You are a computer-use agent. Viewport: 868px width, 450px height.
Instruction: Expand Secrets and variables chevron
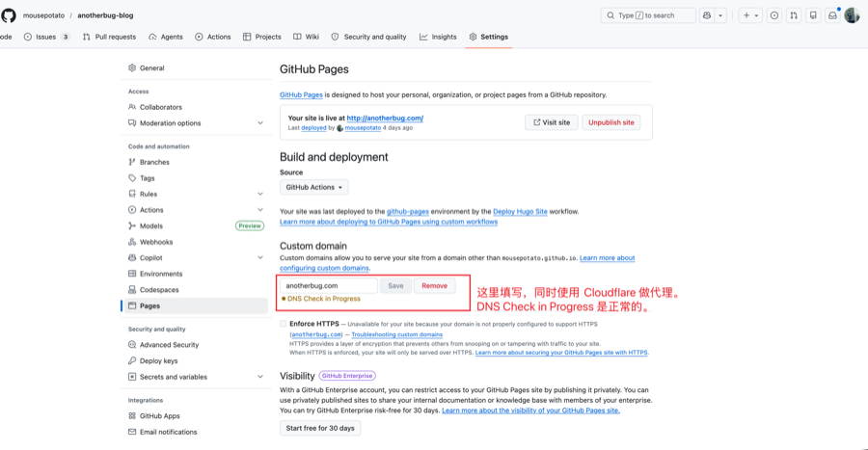(x=260, y=377)
